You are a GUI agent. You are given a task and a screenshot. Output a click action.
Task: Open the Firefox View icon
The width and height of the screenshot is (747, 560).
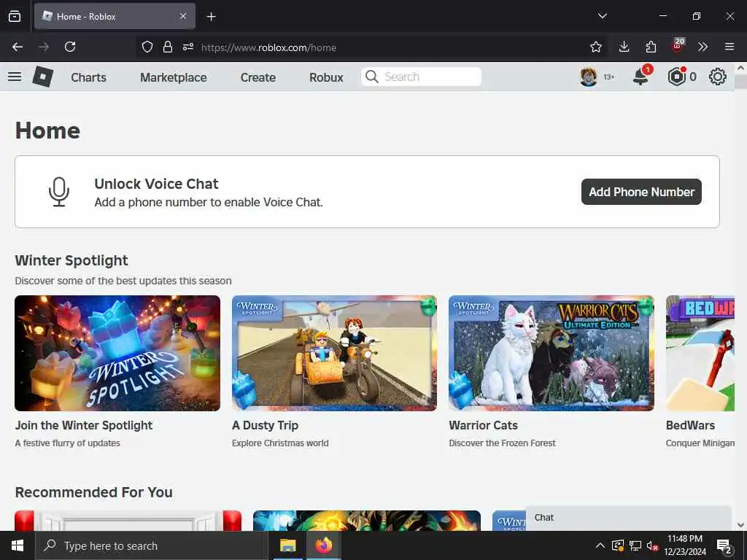(15, 16)
